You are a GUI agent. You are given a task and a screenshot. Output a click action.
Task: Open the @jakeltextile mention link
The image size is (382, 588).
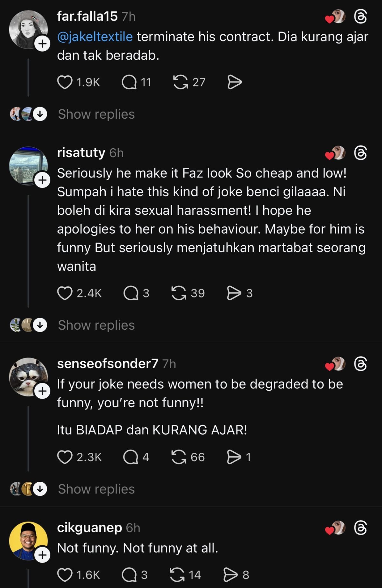95,37
